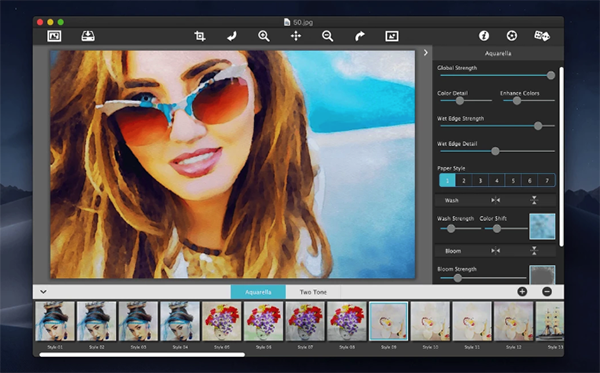Open settings wheel icon in toolbar
Viewport: 600px width, 373px height.
[x=512, y=36]
